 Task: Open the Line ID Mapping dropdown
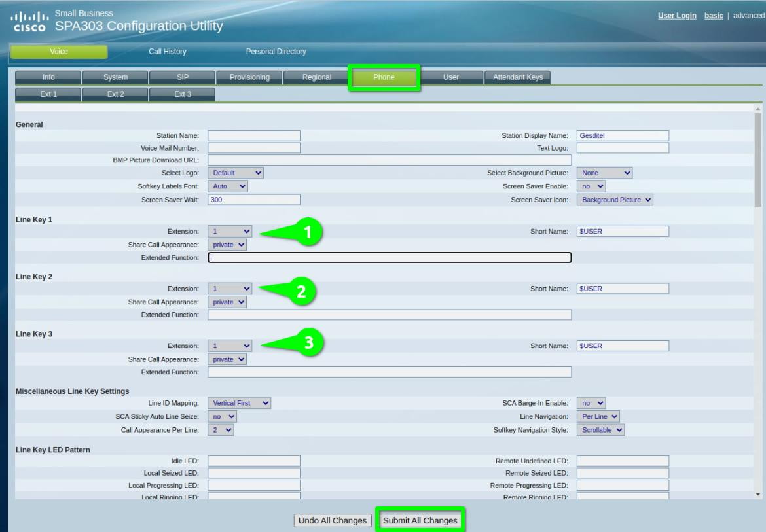pyautogui.click(x=239, y=404)
